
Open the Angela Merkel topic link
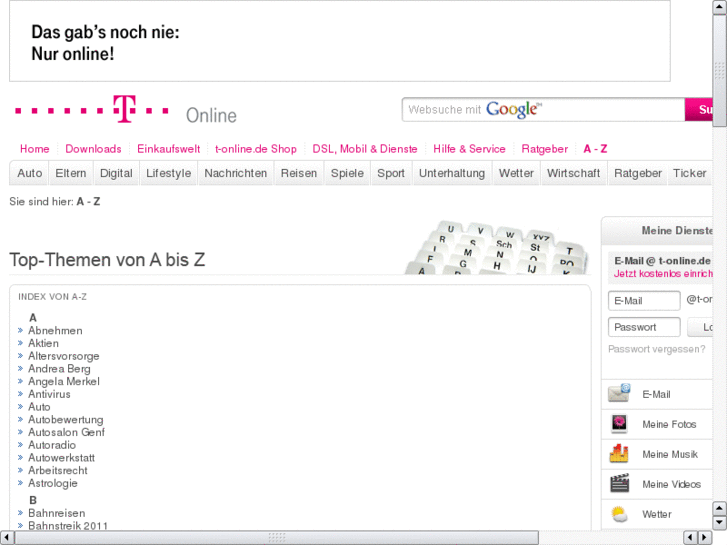(64, 381)
